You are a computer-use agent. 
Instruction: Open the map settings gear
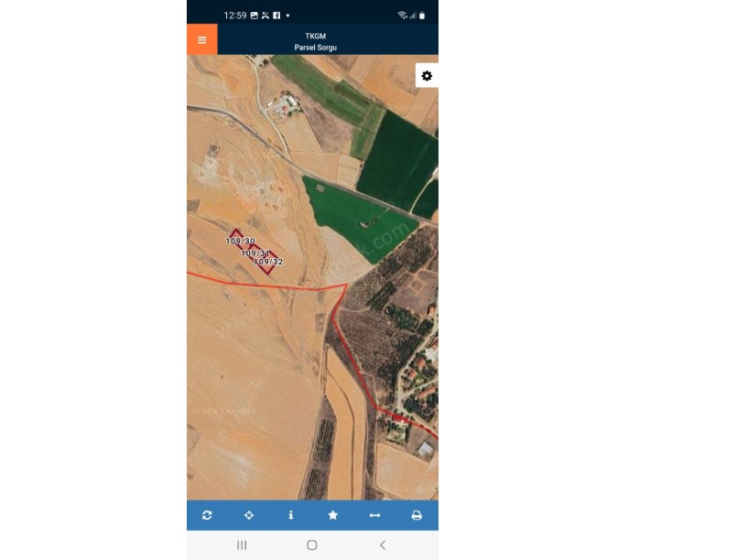(427, 76)
